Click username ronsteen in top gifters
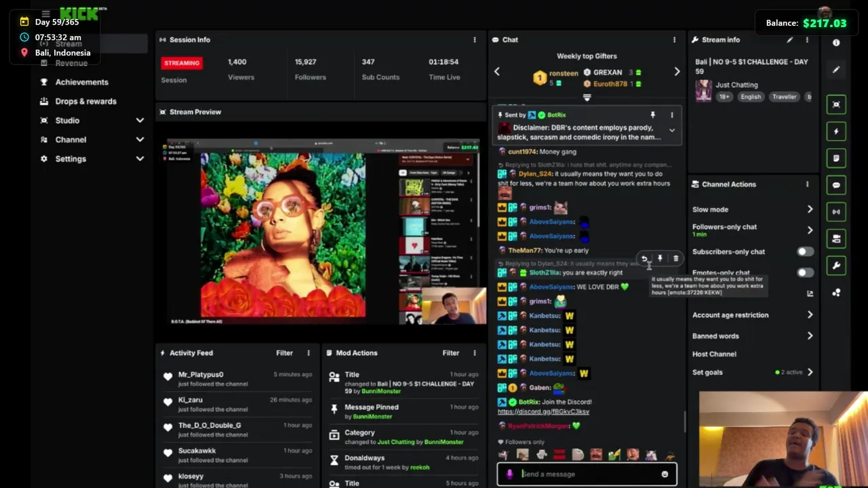The height and width of the screenshot is (488, 868). (564, 73)
